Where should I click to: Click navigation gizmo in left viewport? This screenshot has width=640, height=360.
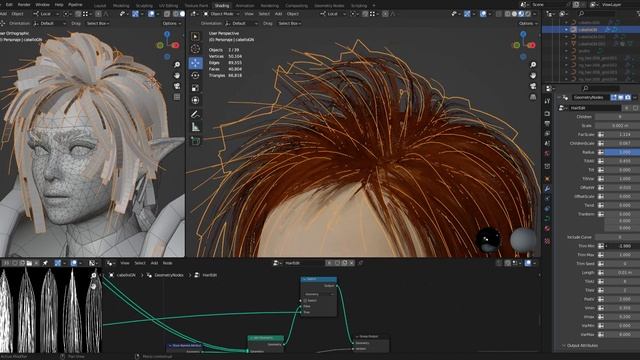click(167, 44)
